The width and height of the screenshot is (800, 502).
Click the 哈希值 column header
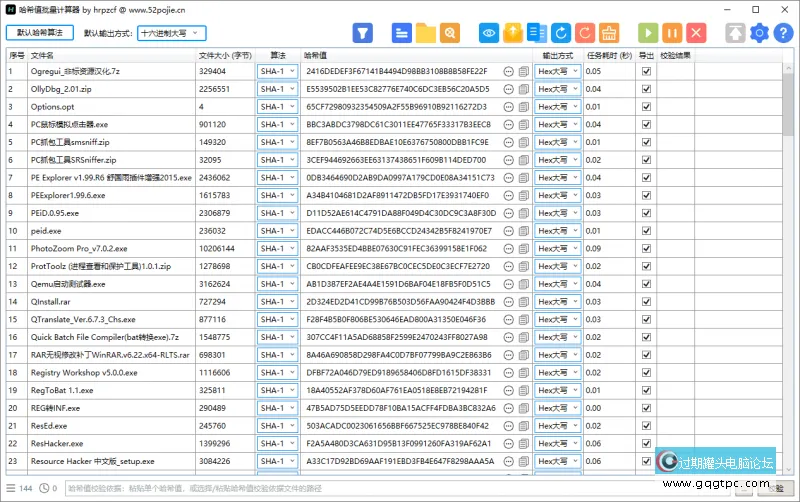coord(416,55)
